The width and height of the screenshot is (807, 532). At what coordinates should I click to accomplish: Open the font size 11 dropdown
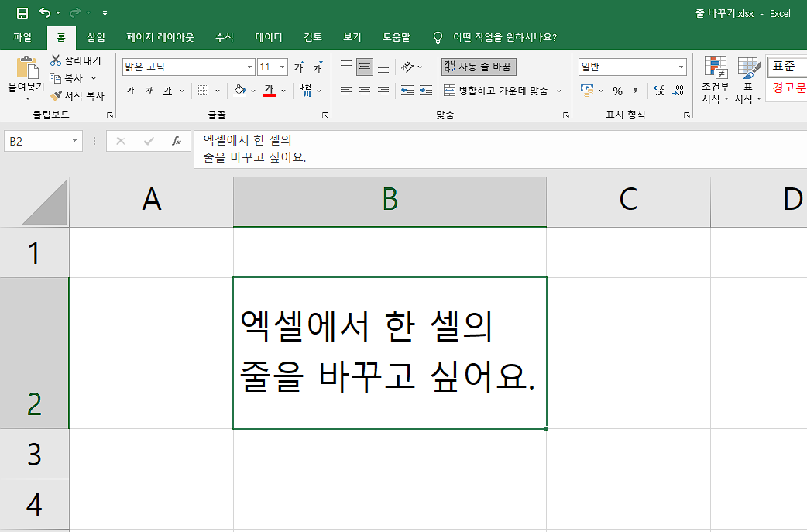pyautogui.click(x=282, y=67)
